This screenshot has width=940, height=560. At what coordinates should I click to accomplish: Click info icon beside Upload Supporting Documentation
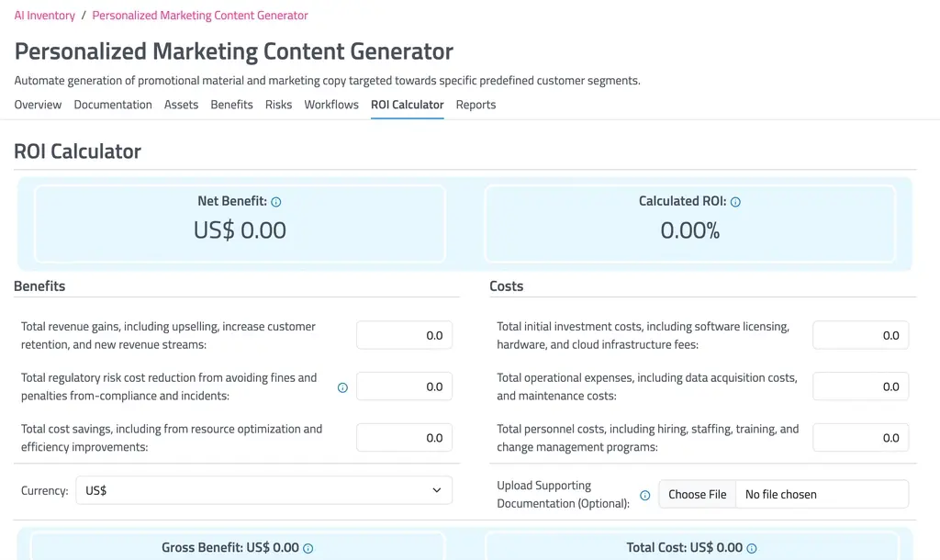click(x=645, y=495)
